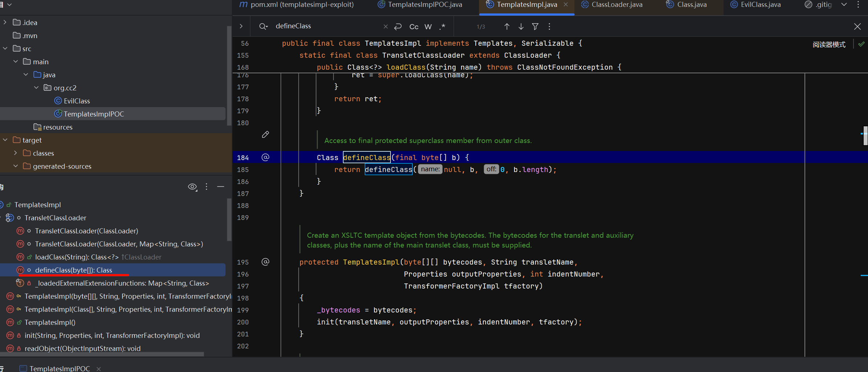Select _loadedExternalExtensionFunctions field
Viewport: 868px width, 372px height.
pos(122,283)
